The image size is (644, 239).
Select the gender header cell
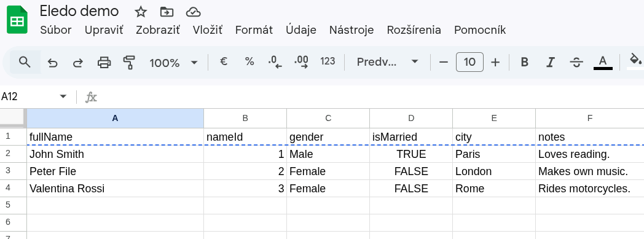pyautogui.click(x=328, y=137)
